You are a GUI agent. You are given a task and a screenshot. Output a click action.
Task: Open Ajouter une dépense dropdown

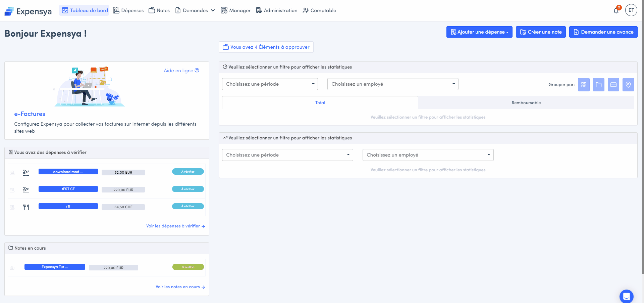pyautogui.click(x=479, y=32)
